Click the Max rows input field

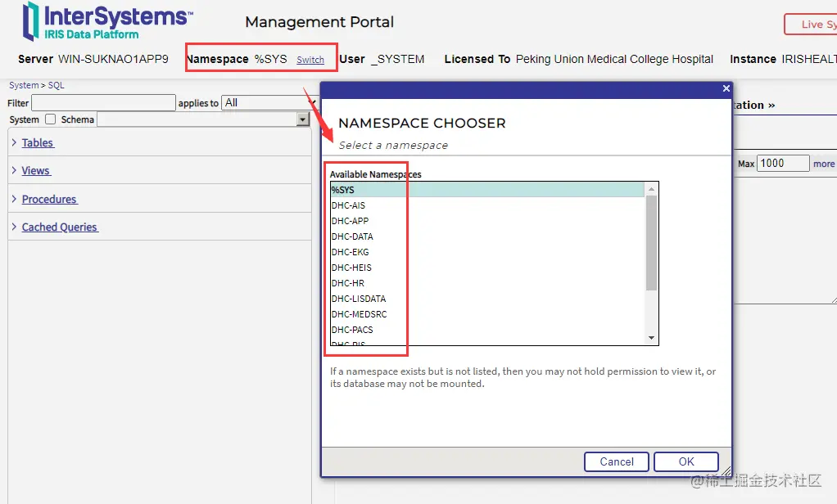click(x=783, y=163)
